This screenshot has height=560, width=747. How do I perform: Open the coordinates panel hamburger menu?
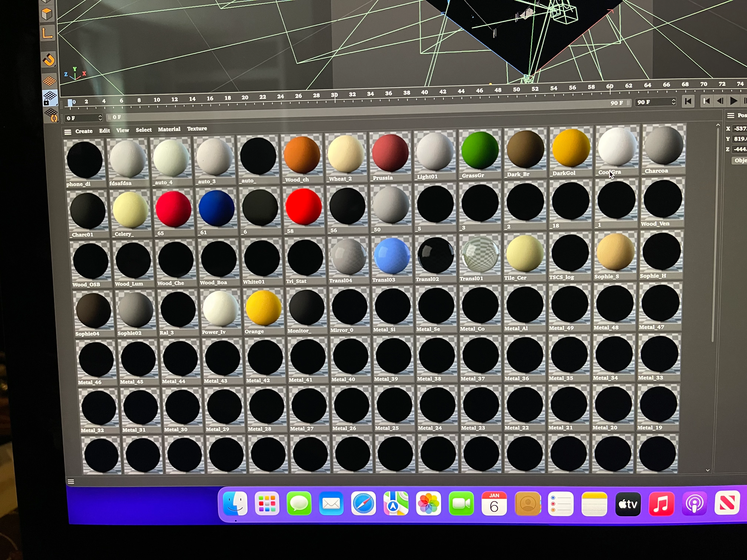[731, 115]
